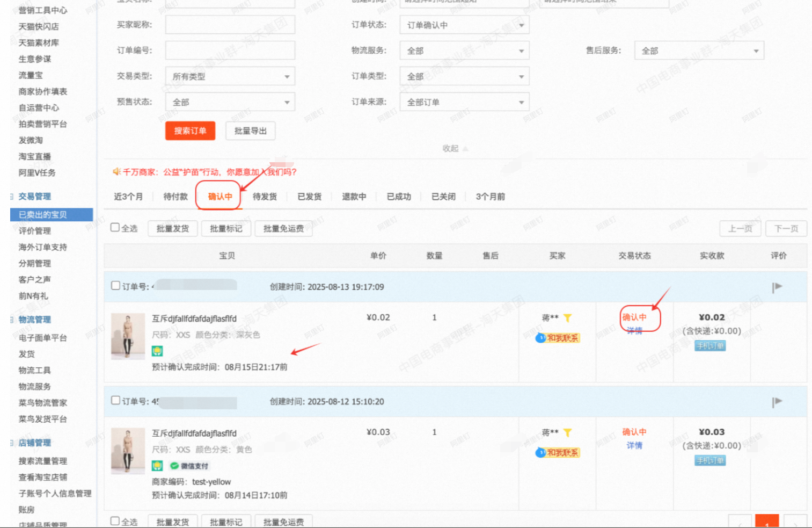Screen dimensions: 812x528
Task: Click into 订单编号 input field
Action: (230, 50)
